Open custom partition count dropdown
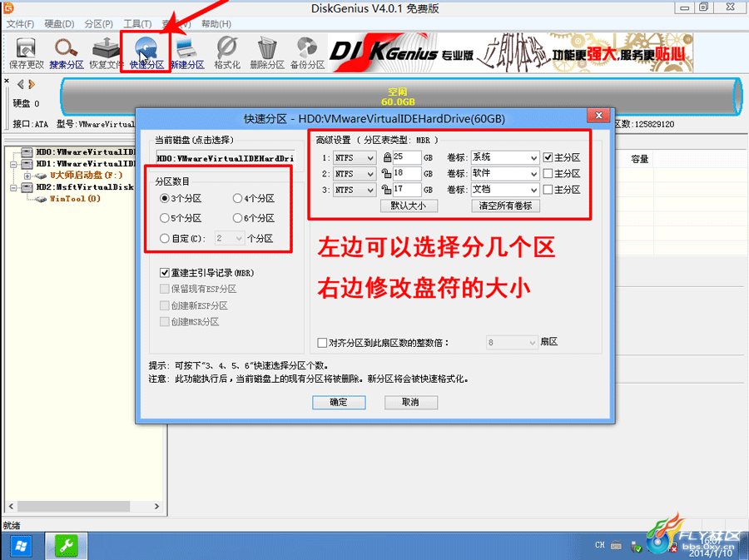 coord(230,238)
